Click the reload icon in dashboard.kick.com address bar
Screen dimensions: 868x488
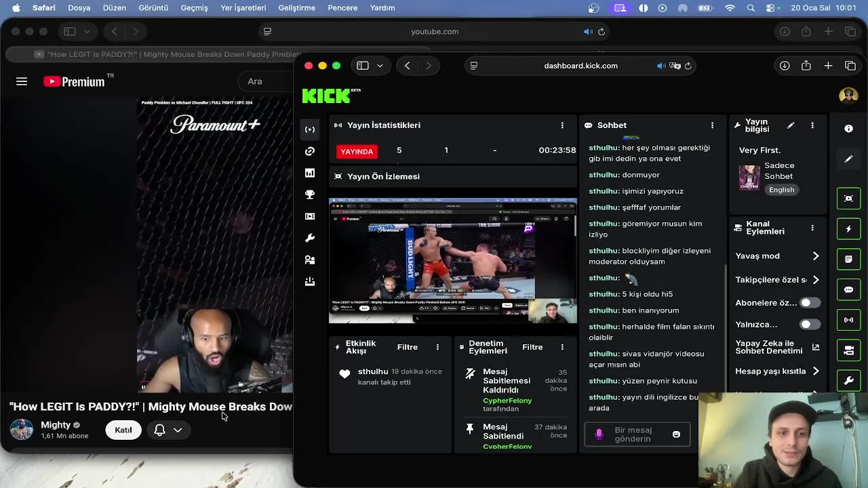click(x=688, y=66)
